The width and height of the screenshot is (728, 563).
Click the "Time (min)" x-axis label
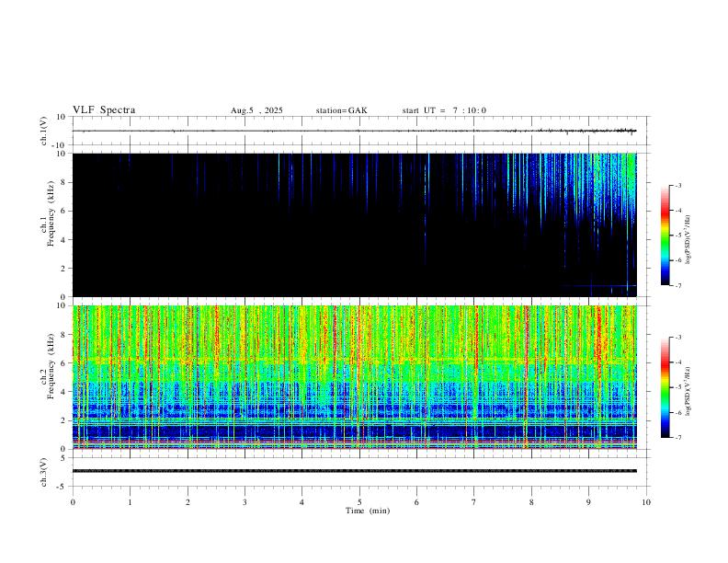click(368, 511)
